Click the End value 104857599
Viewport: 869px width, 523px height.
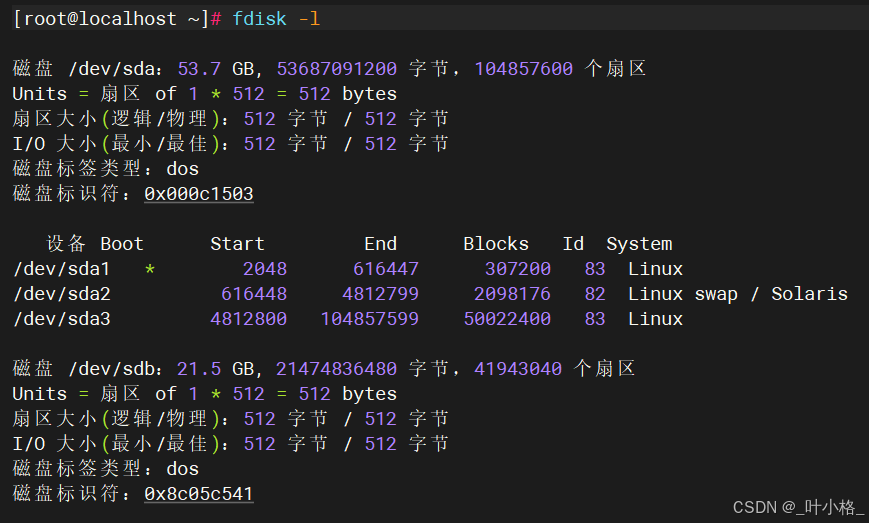pyautogui.click(x=370, y=319)
